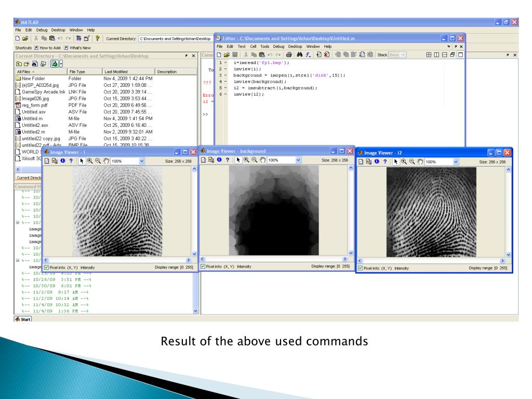Select Image026.jpg in file list
The height and width of the screenshot is (399, 532).
[x=35, y=98]
